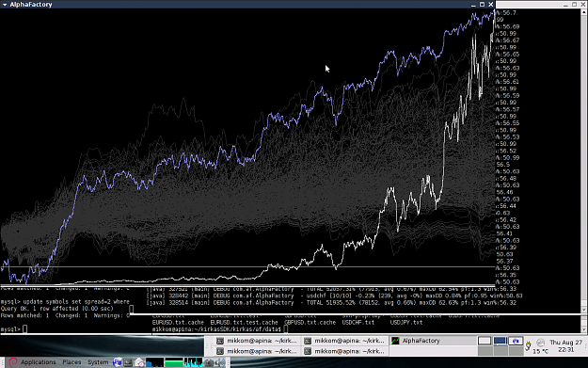Viewport: 588px width, 368px height.
Task: Click the green memory usage monitor applet
Action: coord(174,362)
